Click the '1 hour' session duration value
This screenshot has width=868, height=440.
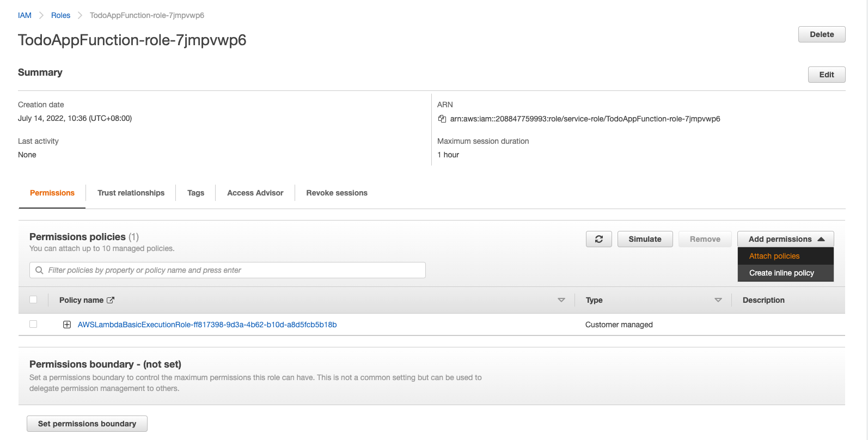click(448, 155)
